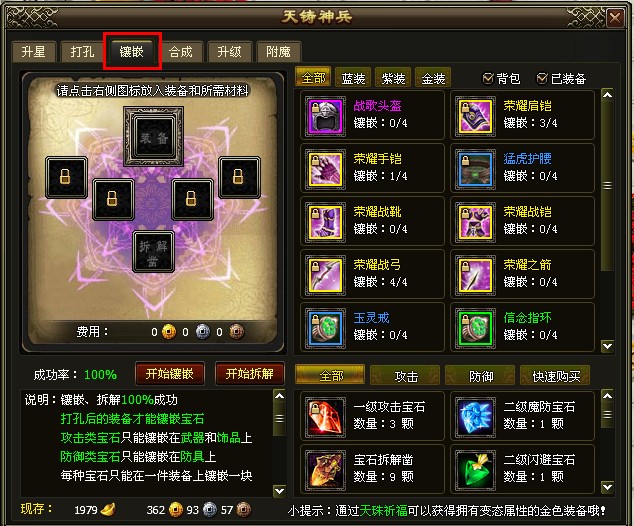Toggle the 背包 checkbox

pyautogui.click(x=488, y=78)
